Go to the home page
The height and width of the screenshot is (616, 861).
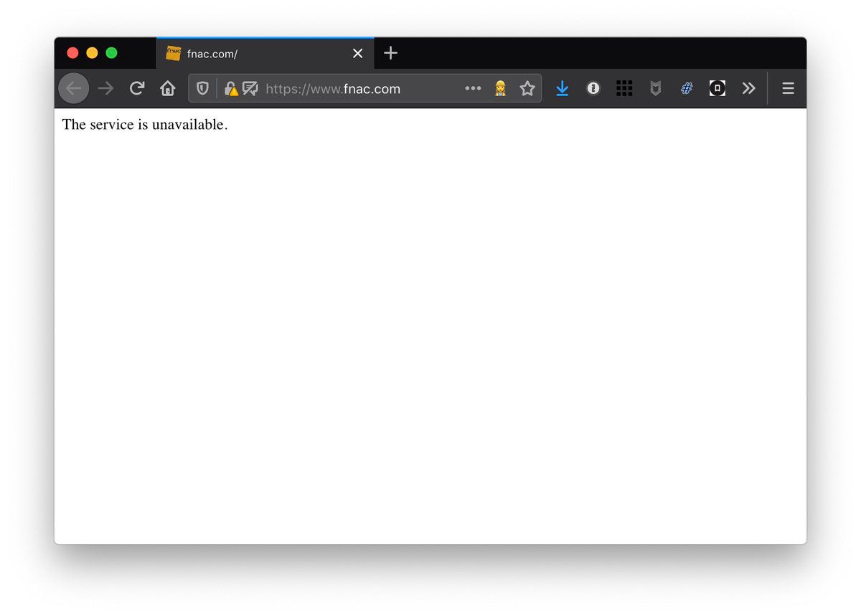pos(168,88)
